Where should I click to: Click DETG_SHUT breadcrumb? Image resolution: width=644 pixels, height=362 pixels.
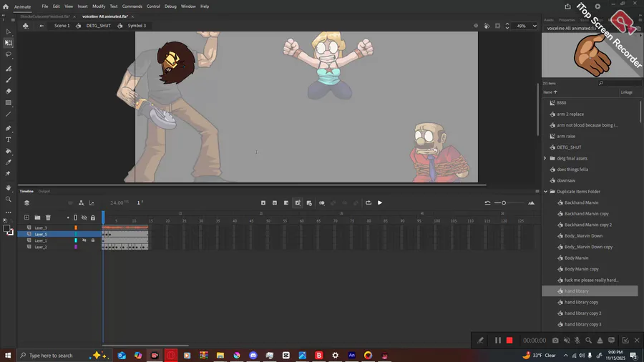[99, 26]
